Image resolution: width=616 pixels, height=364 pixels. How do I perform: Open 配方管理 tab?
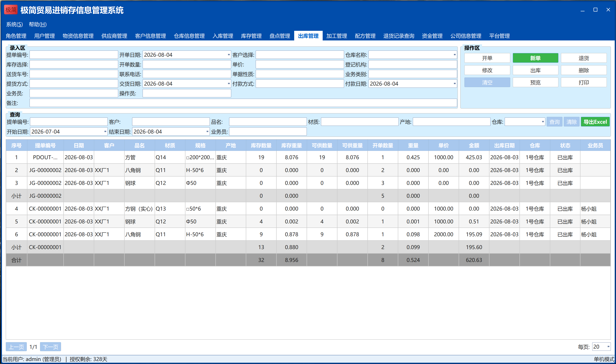(x=365, y=36)
